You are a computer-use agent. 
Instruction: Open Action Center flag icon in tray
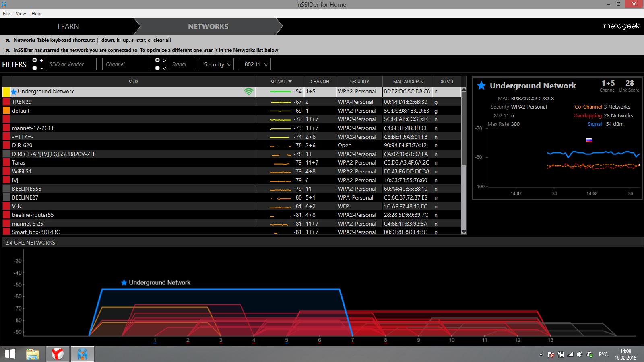551,354
